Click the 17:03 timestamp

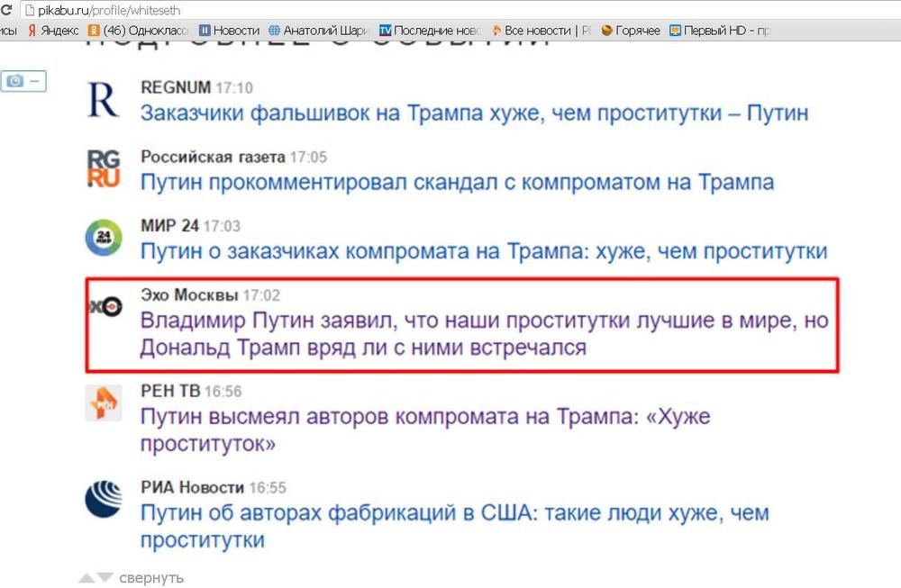point(222,226)
